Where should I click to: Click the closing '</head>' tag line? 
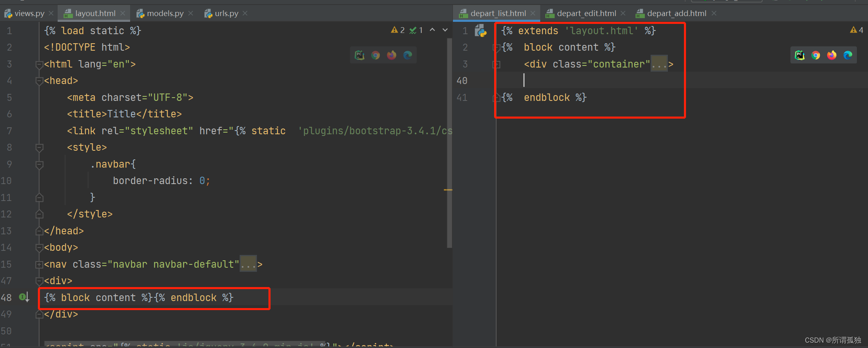click(64, 231)
